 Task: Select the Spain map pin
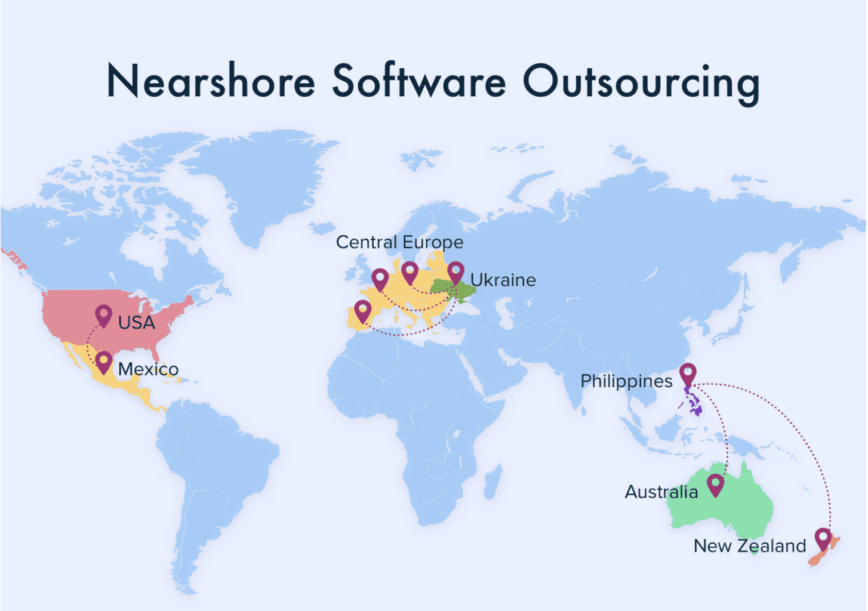363,312
